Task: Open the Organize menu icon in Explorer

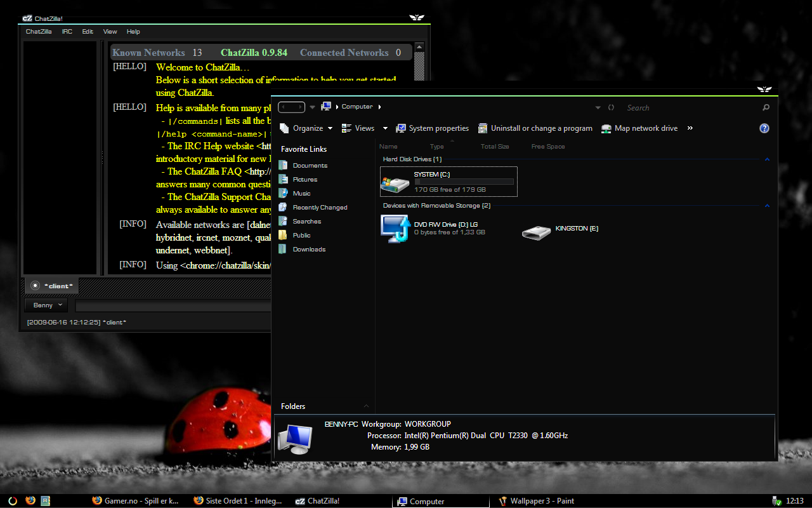Action: click(284, 128)
